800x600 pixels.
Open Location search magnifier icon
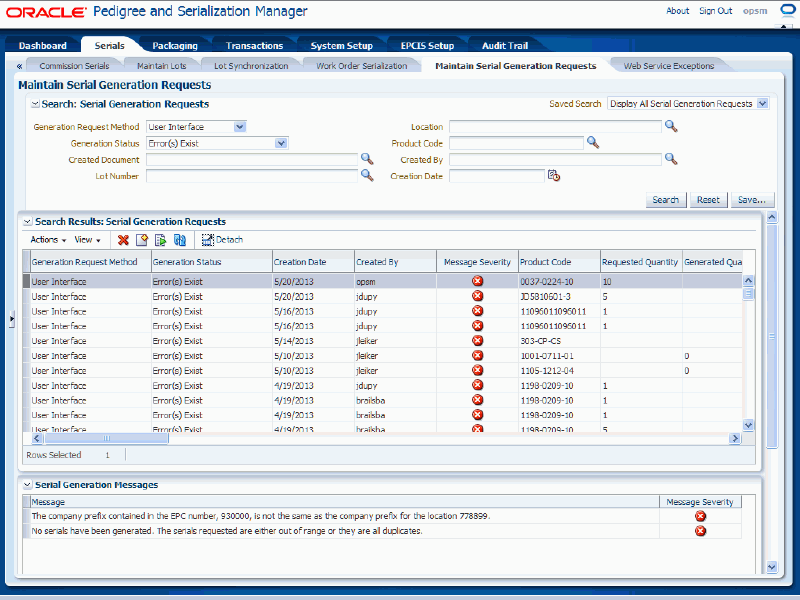(x=671, y=127)
